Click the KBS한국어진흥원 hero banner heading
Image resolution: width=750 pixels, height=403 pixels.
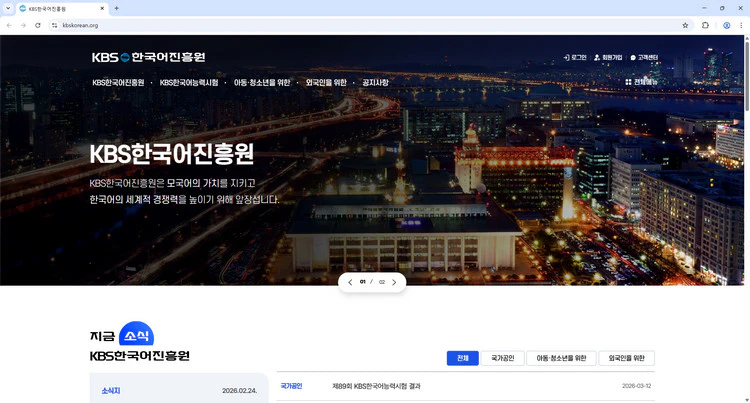[172, 154]
